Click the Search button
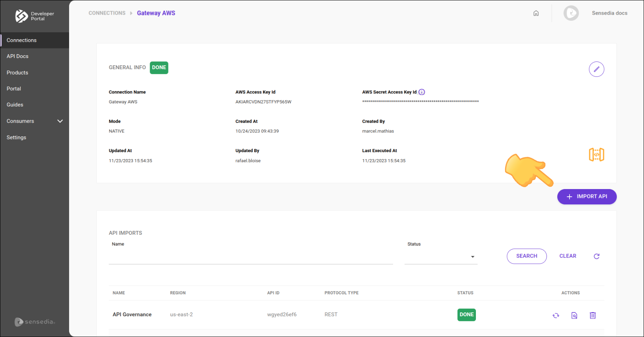 [527, 256]
